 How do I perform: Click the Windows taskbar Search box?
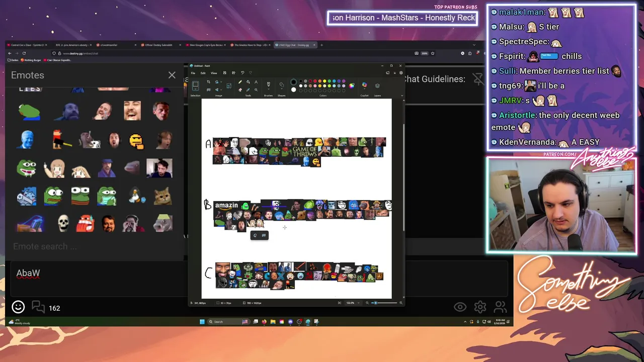tap(228, 322)
